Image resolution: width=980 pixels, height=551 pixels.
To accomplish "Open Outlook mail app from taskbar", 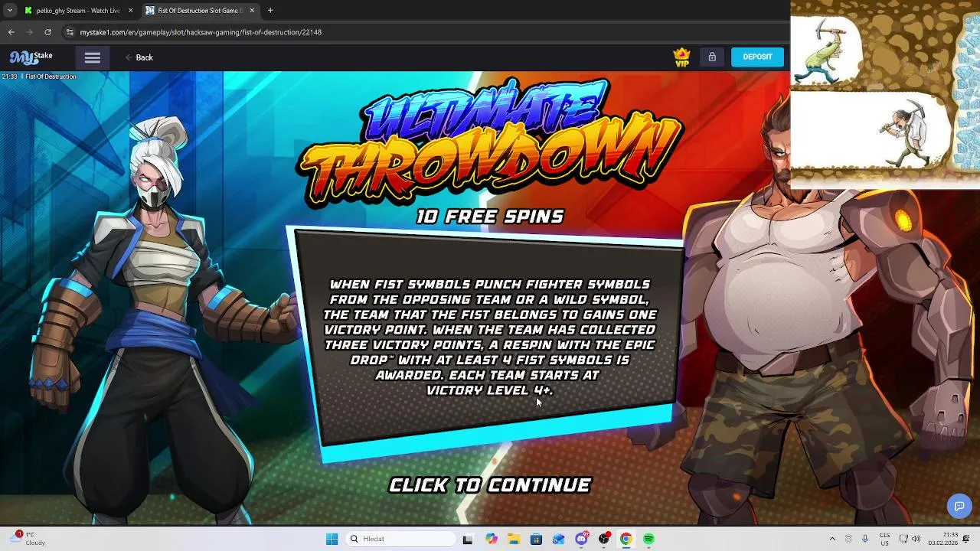I will coord(559,539).
